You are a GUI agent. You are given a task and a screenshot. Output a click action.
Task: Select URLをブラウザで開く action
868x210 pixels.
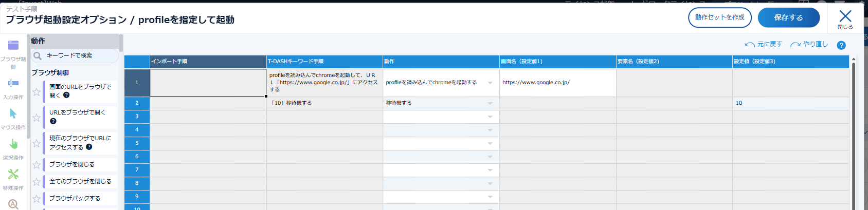pos(80,117)
